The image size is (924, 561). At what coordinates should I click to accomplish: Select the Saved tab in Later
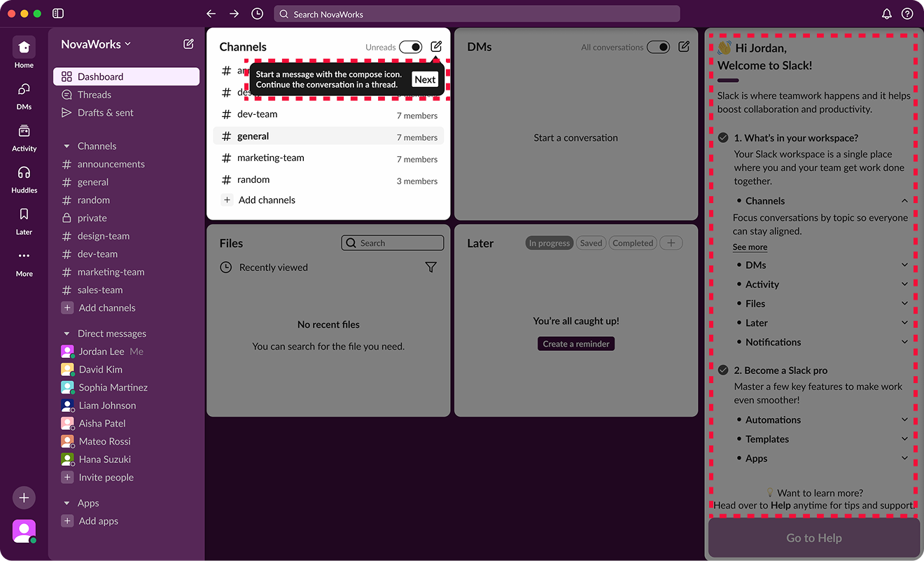[591, 243]
